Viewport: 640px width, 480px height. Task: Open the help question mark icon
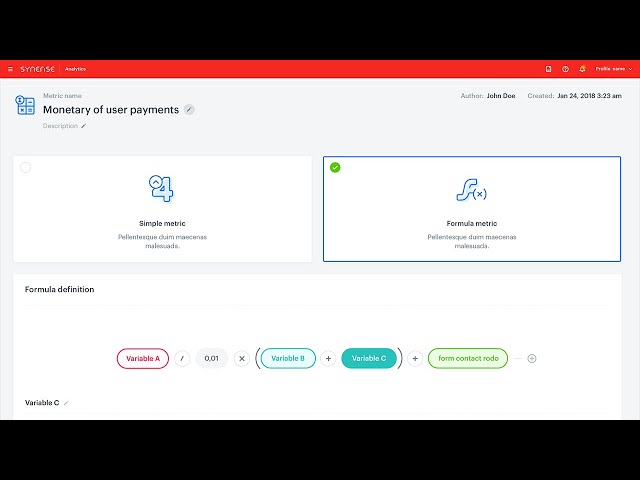pos(565,69)
